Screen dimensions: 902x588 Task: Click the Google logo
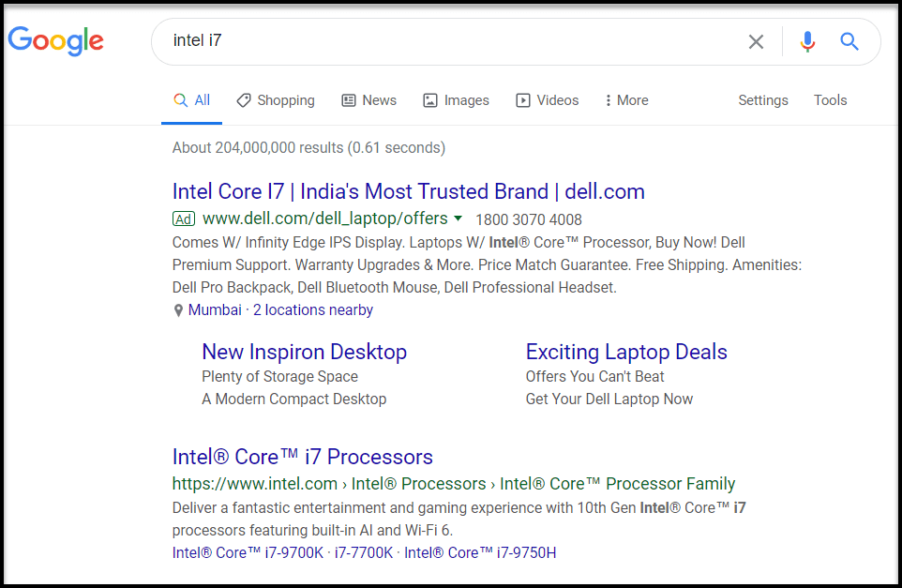pyautogui.click(x=56, y=41)
